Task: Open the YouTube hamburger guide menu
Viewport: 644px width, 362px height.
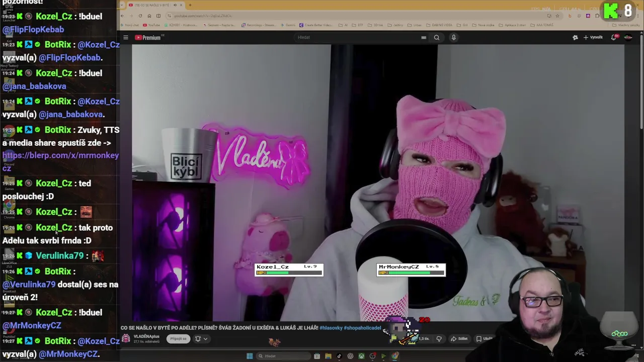Action: pos(126,37)
